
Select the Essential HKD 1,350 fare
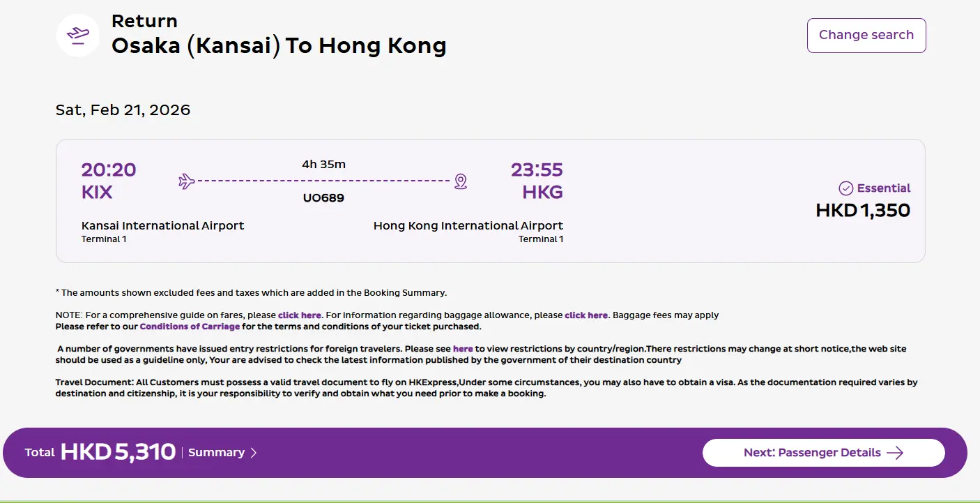(x=863, y=201)
